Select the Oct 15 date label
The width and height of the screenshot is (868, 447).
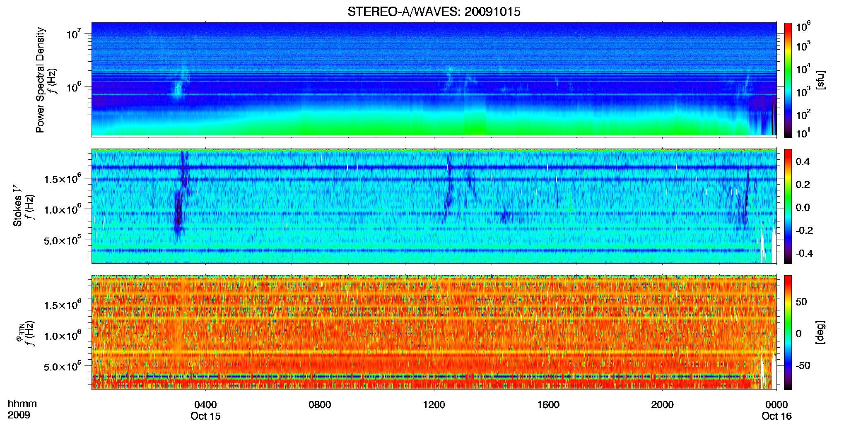[x=205, y=416]
